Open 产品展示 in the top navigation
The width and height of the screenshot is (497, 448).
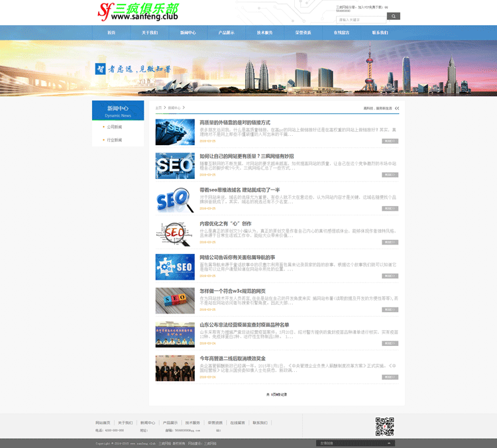[227, 32]
